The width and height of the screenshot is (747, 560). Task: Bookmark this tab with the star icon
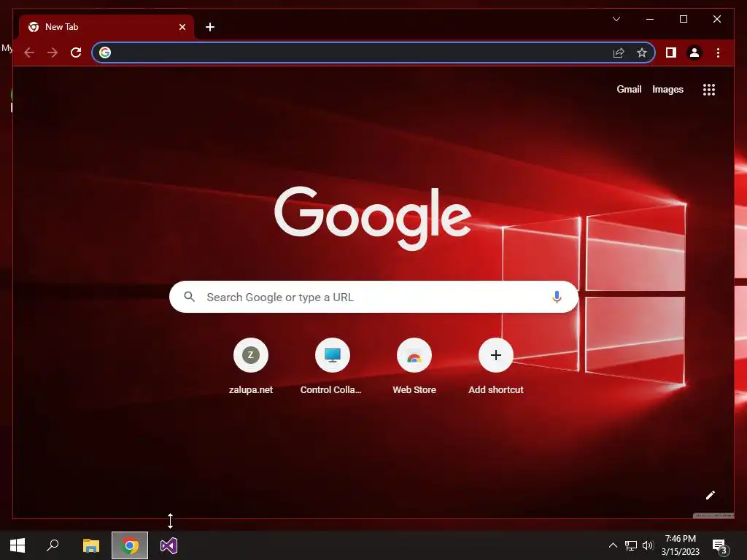pos(642,52)
